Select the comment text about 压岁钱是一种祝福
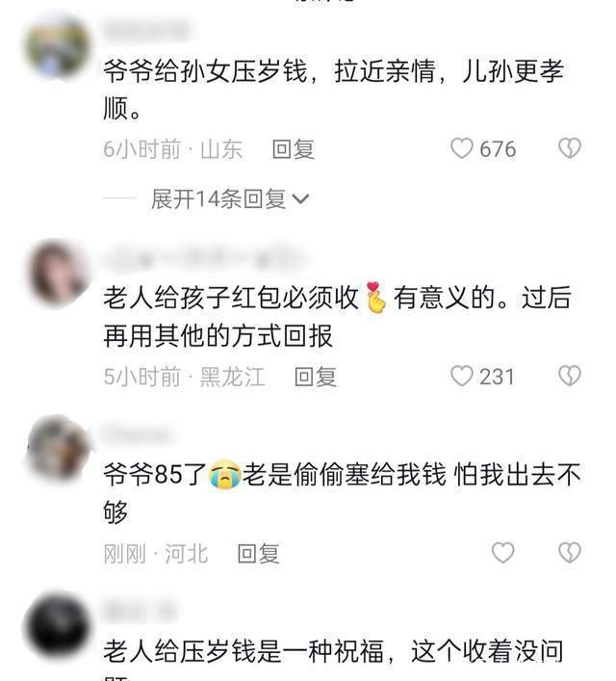 click(x=333, y=651)
